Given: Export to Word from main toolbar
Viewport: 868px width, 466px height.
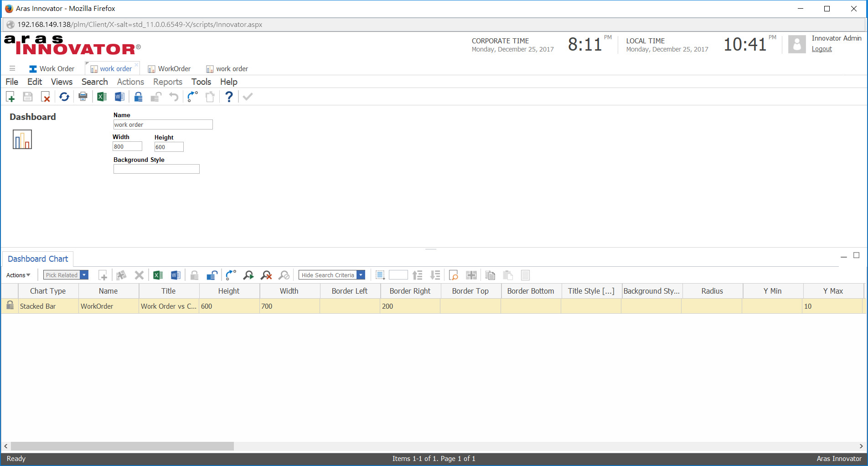Looking at the screenshot, I should [119, 97].
